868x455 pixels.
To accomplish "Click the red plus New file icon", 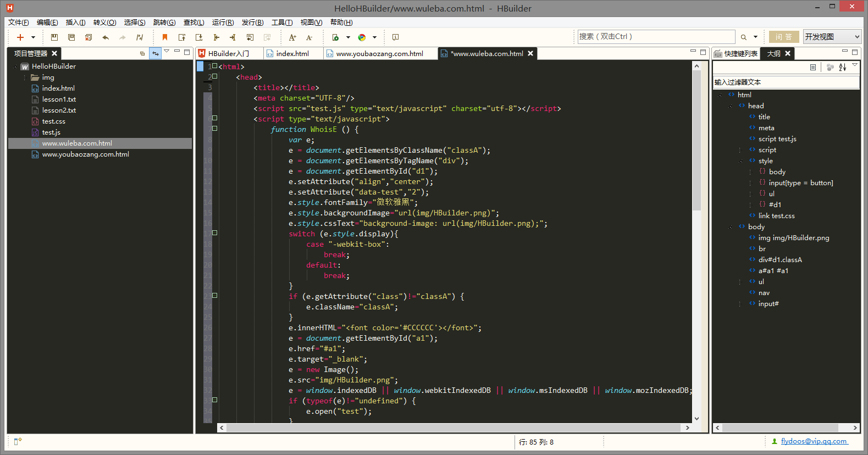I will coord(20,37).
